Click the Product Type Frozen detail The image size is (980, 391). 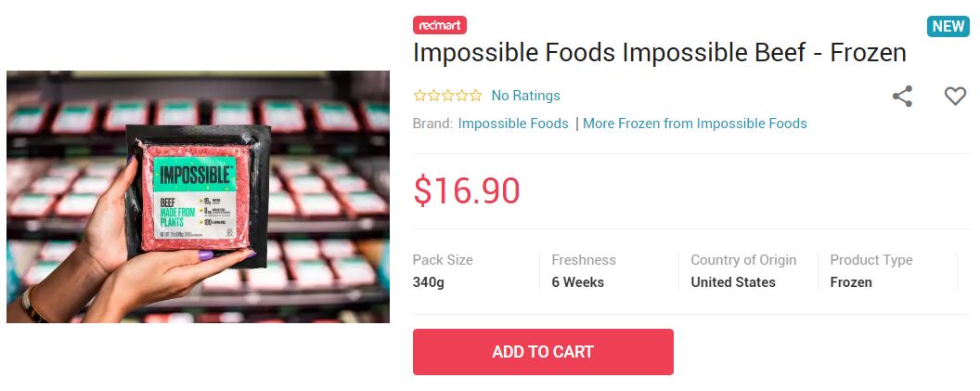(870, 271)
